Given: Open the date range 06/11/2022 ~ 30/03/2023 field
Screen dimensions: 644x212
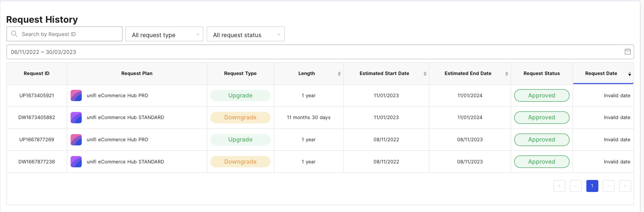Looking at the screenshot, I should (x=315, y=52).
